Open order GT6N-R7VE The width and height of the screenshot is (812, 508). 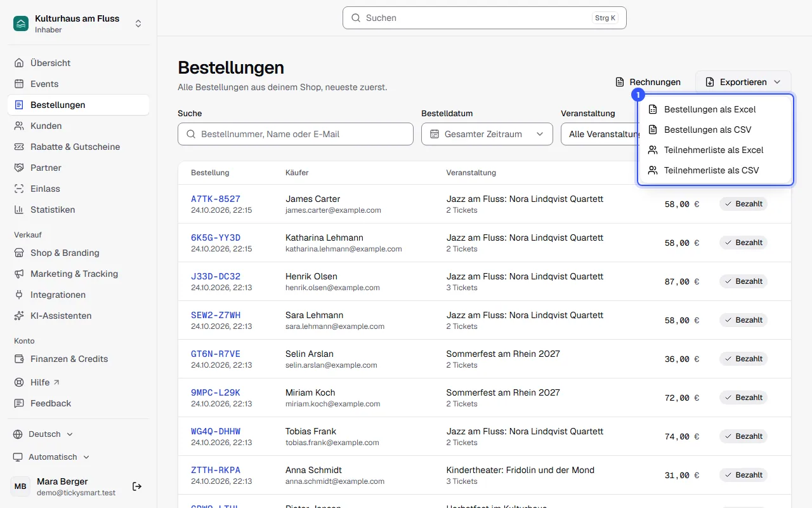tap(216, 354)
